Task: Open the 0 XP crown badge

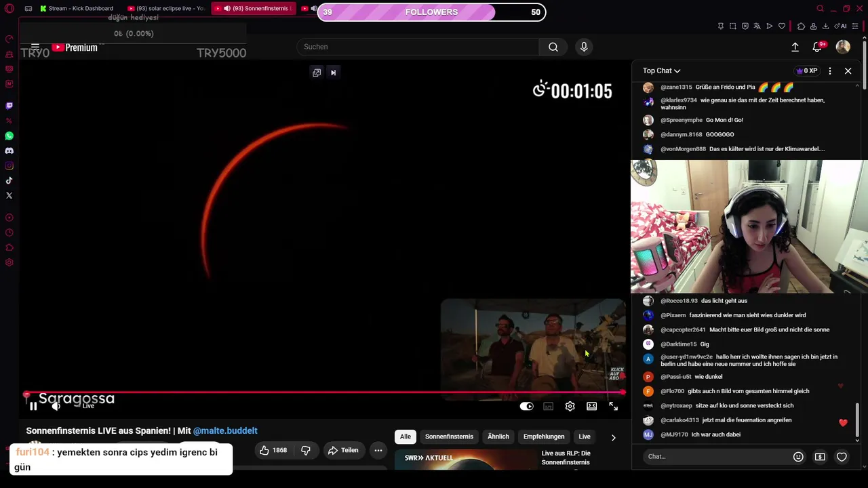Action: click(807, 70)
